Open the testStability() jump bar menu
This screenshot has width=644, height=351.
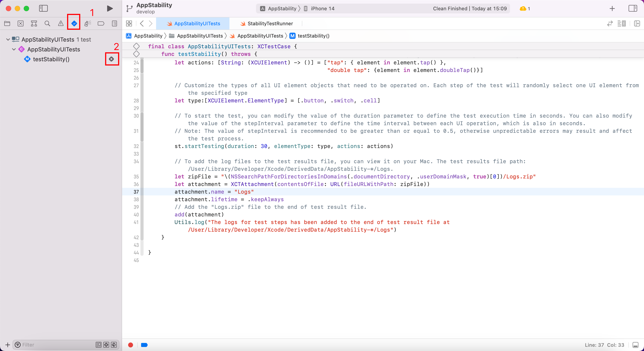(309, 36)
